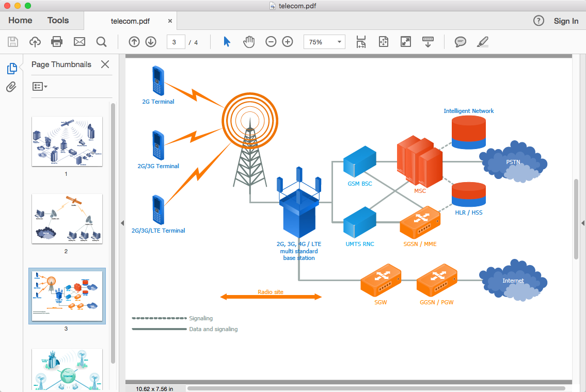Screen dimensions: 586x392
Task: Send file by email envelope icon
Action: click(x=79, y=42)
